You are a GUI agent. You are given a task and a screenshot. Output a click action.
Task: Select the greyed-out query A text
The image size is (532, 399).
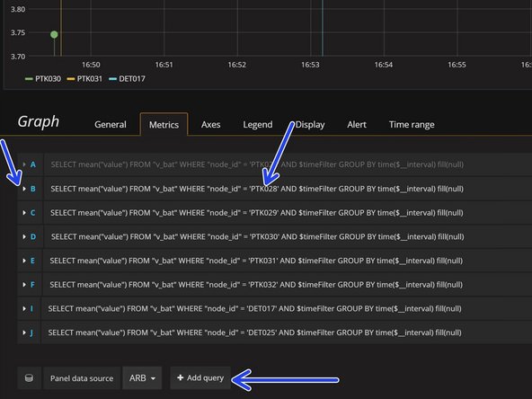(x=257, y=164)
